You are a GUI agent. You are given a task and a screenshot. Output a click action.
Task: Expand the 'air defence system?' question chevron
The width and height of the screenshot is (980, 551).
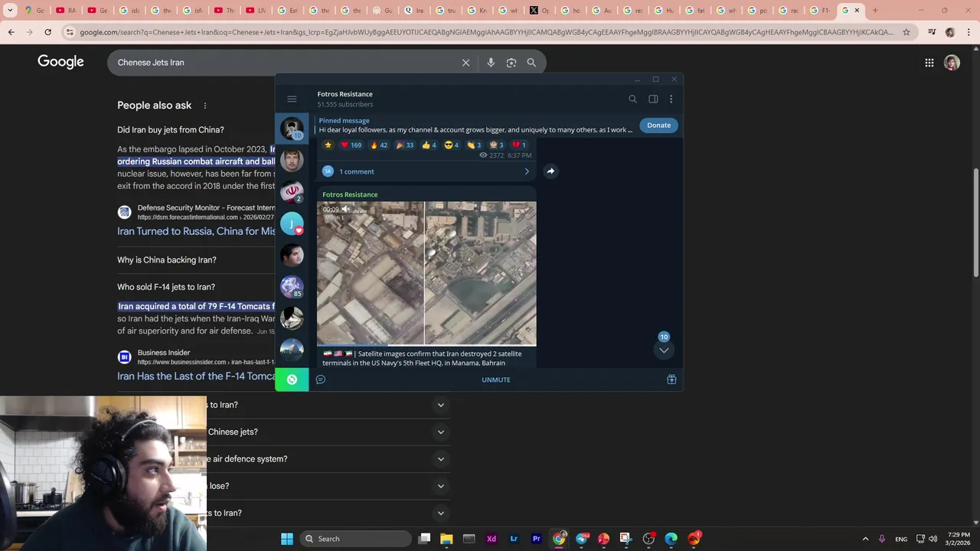441,459
